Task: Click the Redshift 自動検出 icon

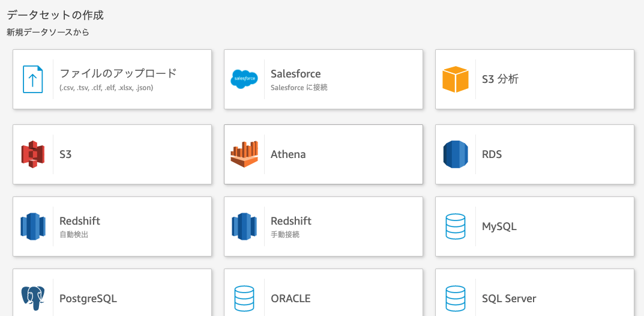Action: (33, 226)
